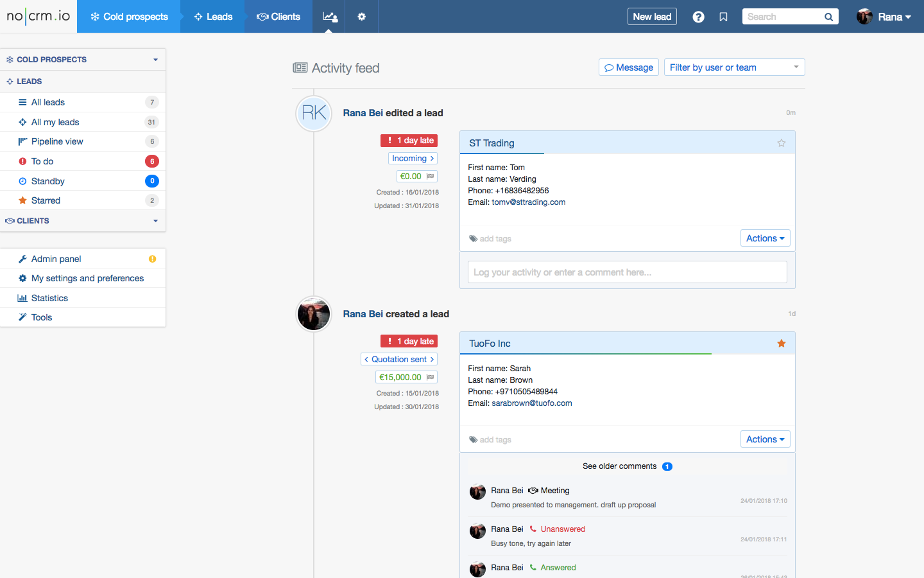Viewport: 924px width, 578px height.
Task: Click the RK avatar circle
Action: (314, 113)
